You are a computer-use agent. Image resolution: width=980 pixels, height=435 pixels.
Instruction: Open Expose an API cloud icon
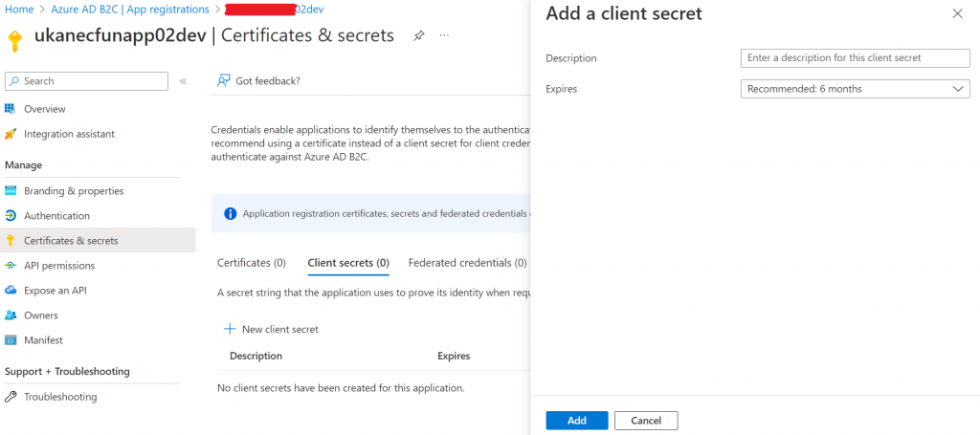point(11,291)
